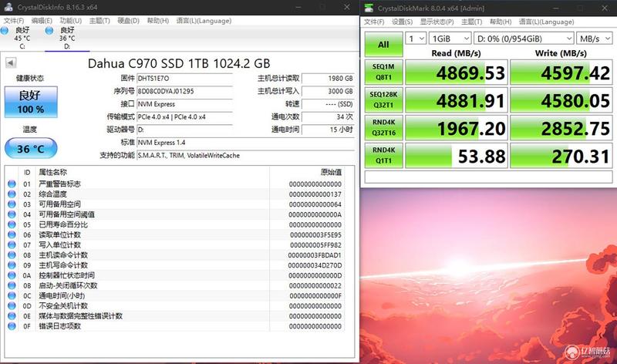Click status orb for attribute 0F 错误日志项数
617x364 pixels.
12,326
